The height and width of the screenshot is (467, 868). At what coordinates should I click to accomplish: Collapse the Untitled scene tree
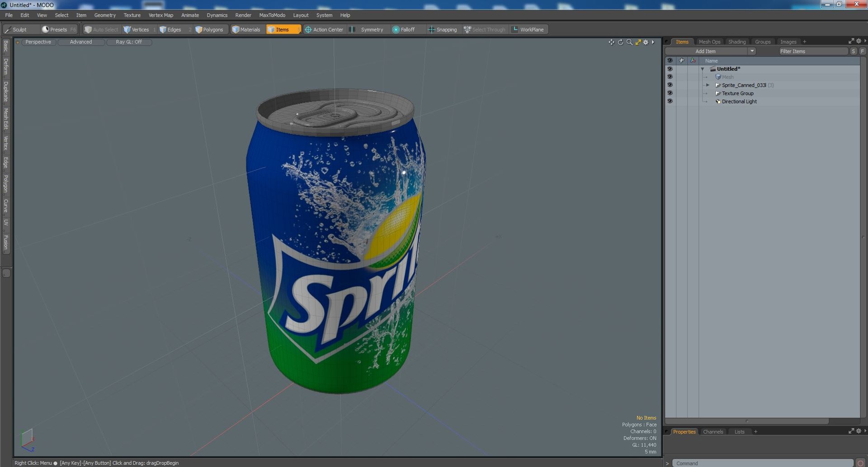(703, 69)
